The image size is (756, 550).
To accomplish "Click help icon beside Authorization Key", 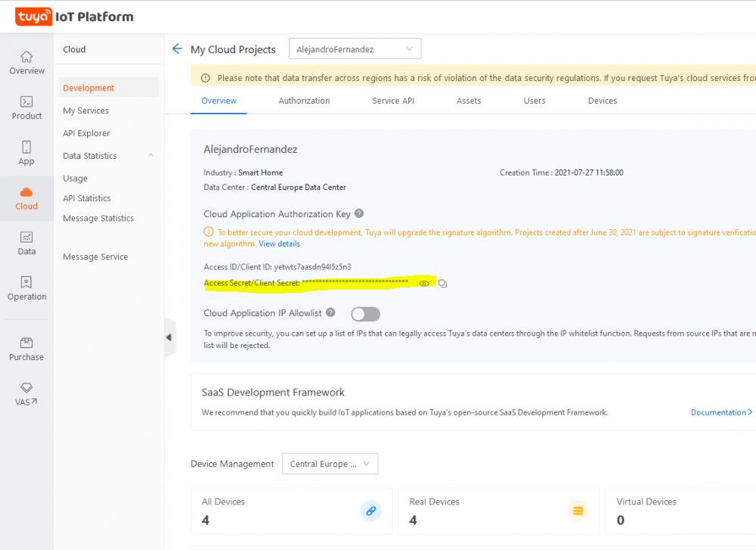I will click(359, 213).
